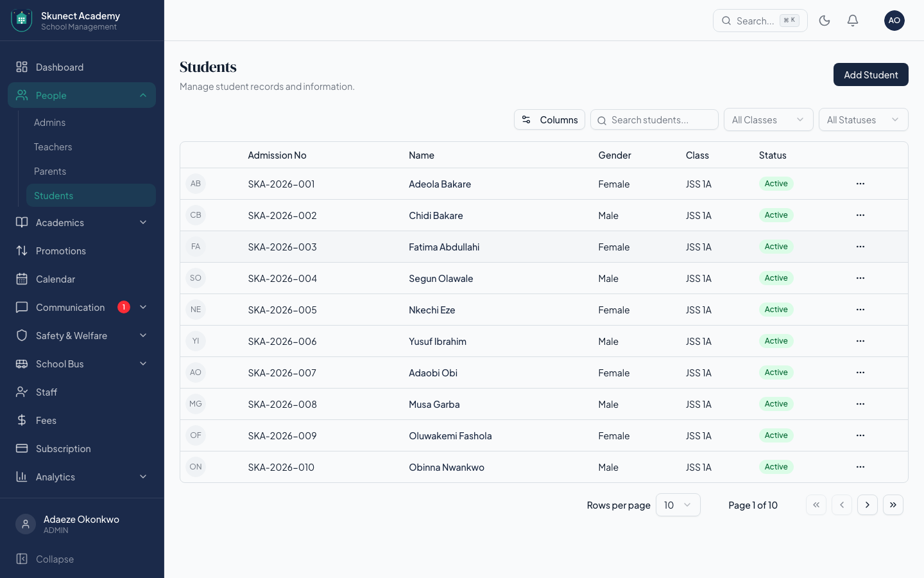
Task: Expand the Analytics section chevron
Action: coord(143,477)
